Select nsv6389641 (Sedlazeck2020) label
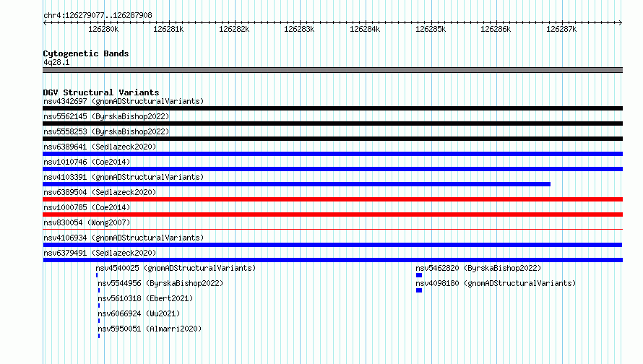The image size is (643, 364). coord(100,147)
